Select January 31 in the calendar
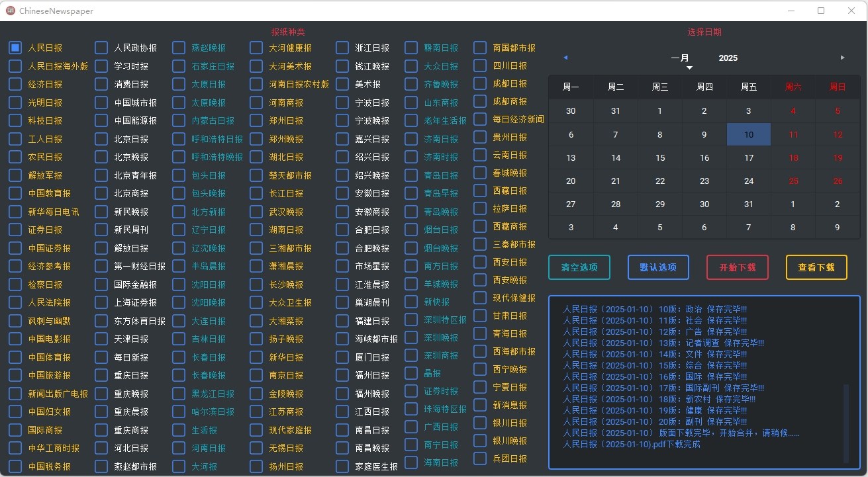This screenshot has height=477, width=868. pos(749,204)
